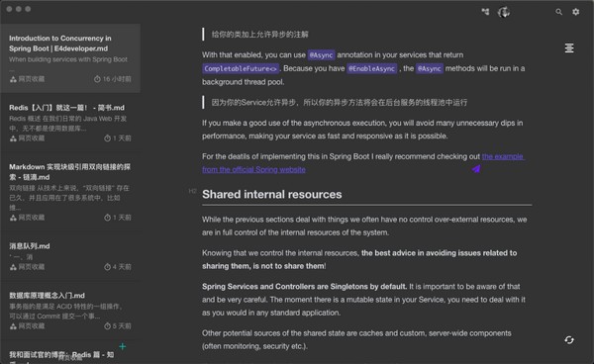The image size is (594, 364).
Task: Click the CompletableFuture inline code snippet
Action: pos(241,68)
